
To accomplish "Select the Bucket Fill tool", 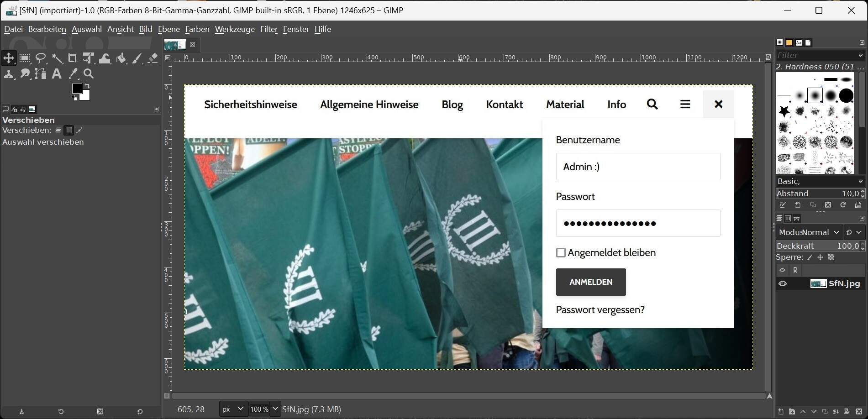I will click(121, 58).
